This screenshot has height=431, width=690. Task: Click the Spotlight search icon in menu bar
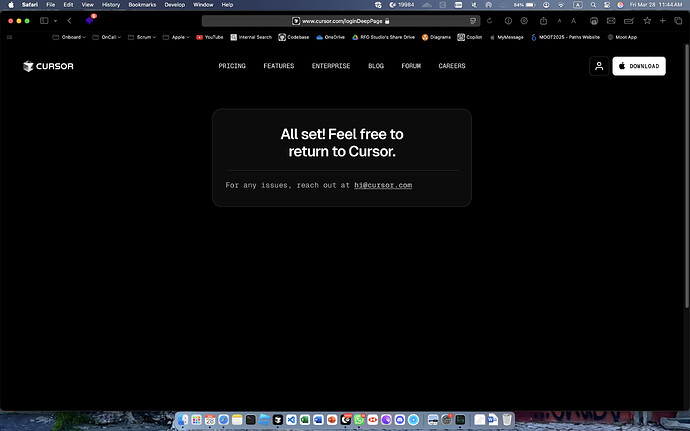click(593, 5)
